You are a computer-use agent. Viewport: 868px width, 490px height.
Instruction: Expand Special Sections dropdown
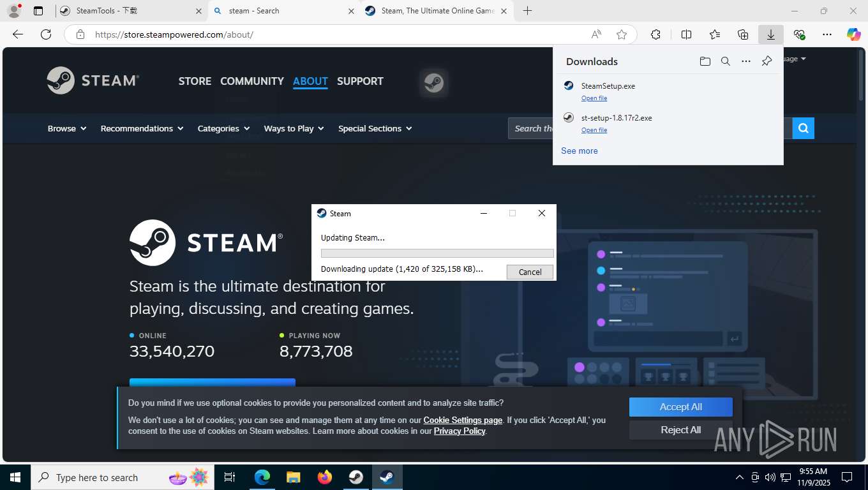(375, 128)
